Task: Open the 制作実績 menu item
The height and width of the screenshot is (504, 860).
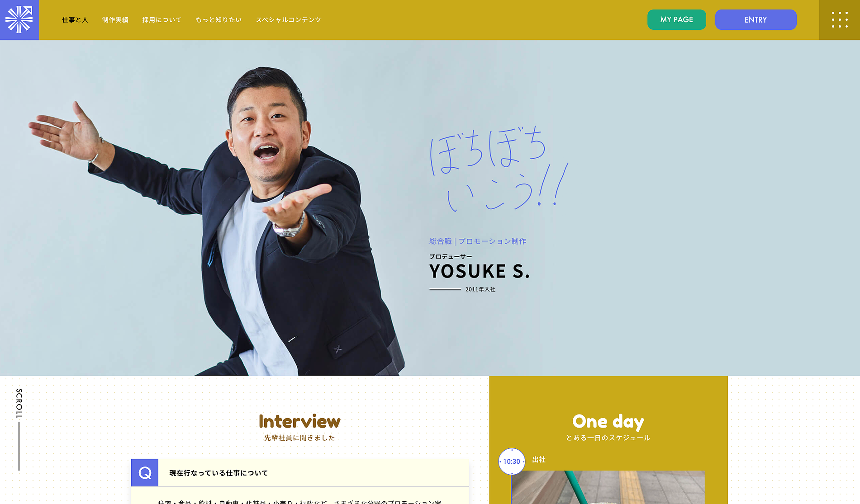Action: [x=115, y=20]
